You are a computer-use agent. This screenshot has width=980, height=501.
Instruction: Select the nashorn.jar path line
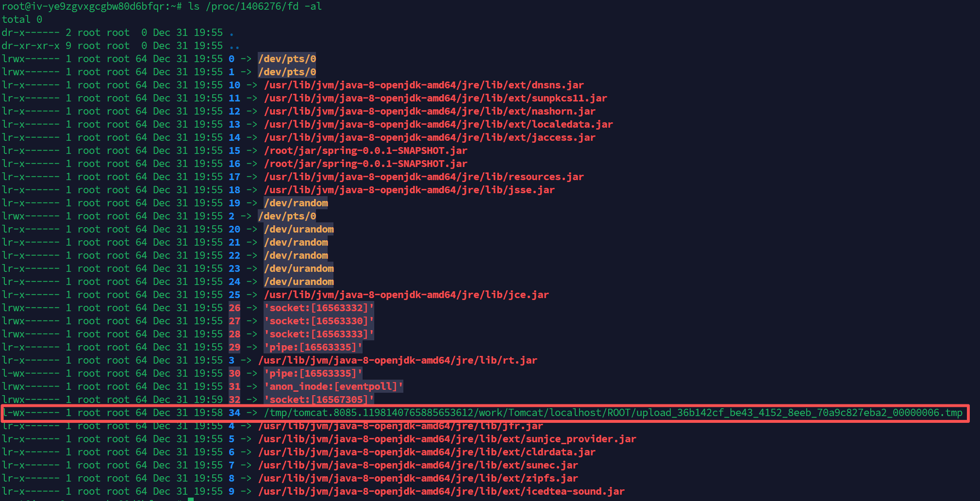point(429,111)
